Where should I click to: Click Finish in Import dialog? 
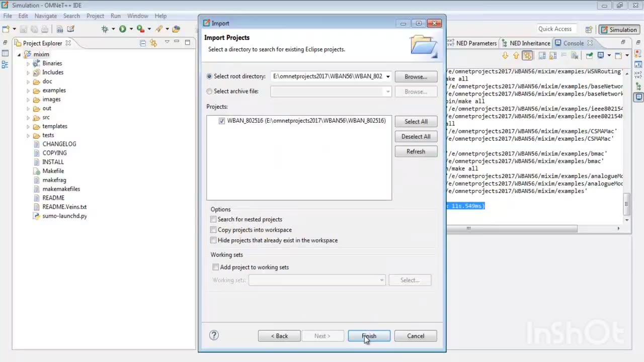[x=369, y=336]
